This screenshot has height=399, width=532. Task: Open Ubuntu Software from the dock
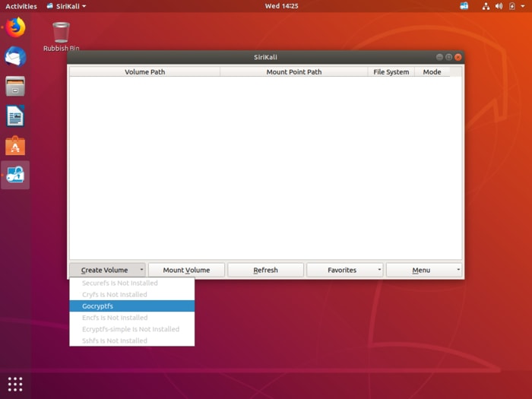point(15,145)
